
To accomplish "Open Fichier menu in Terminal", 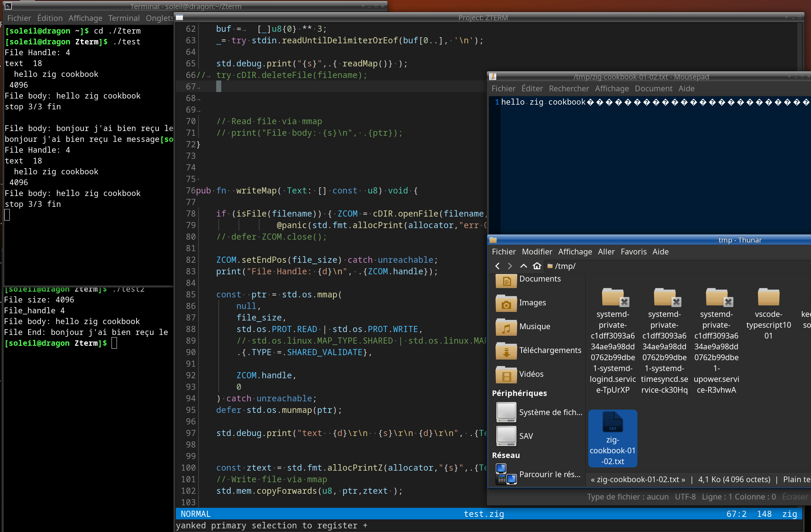I will click(19, 18).
